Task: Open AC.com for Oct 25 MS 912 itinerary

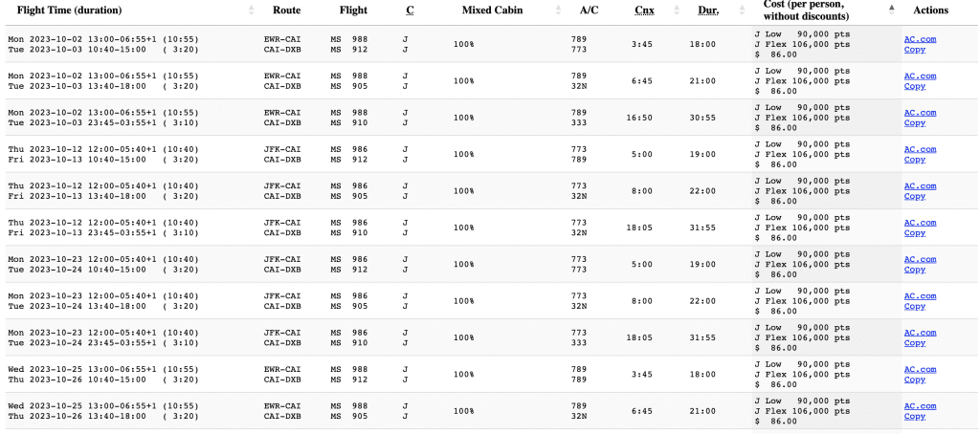Action: click(x=920, y=369)
